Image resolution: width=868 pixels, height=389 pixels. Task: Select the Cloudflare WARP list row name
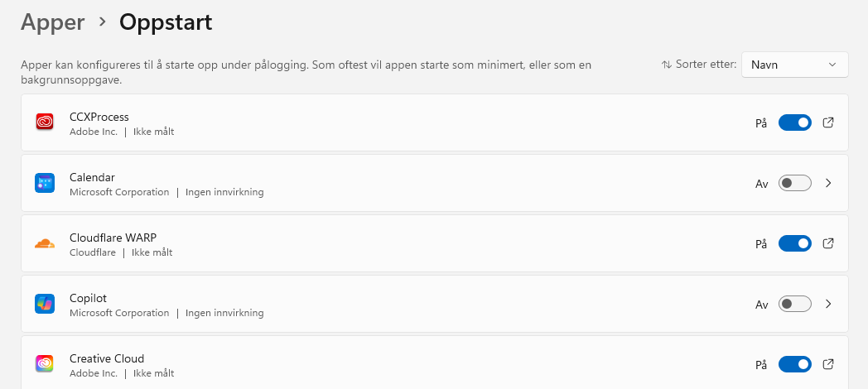113,238
